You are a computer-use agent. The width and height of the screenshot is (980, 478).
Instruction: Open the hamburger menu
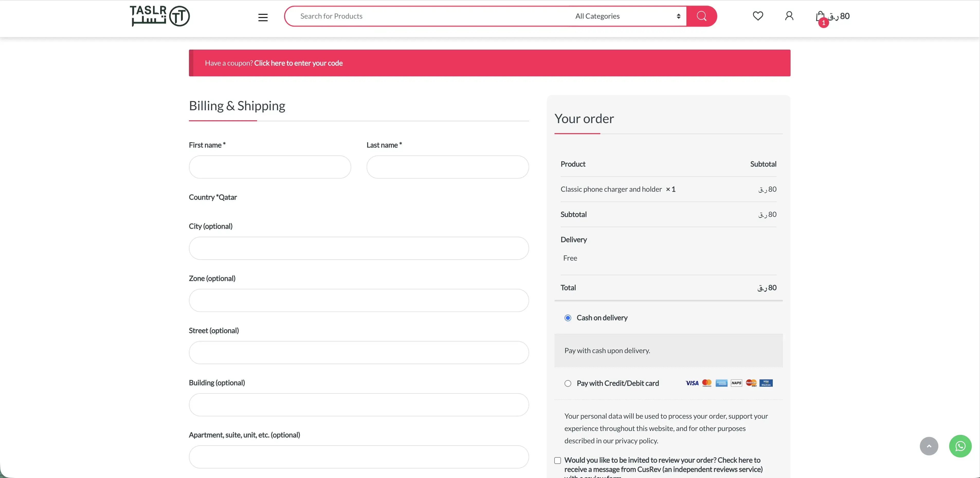coord(263,17)
